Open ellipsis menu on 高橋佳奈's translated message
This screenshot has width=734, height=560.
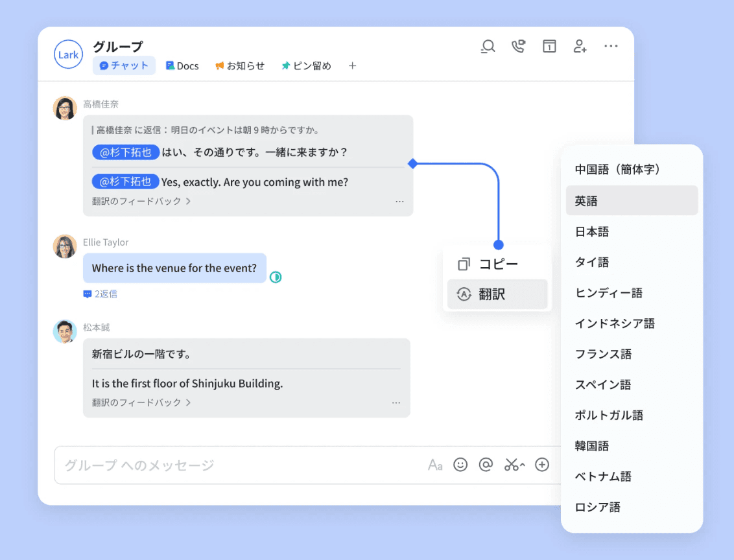click(x=399, y=202)
